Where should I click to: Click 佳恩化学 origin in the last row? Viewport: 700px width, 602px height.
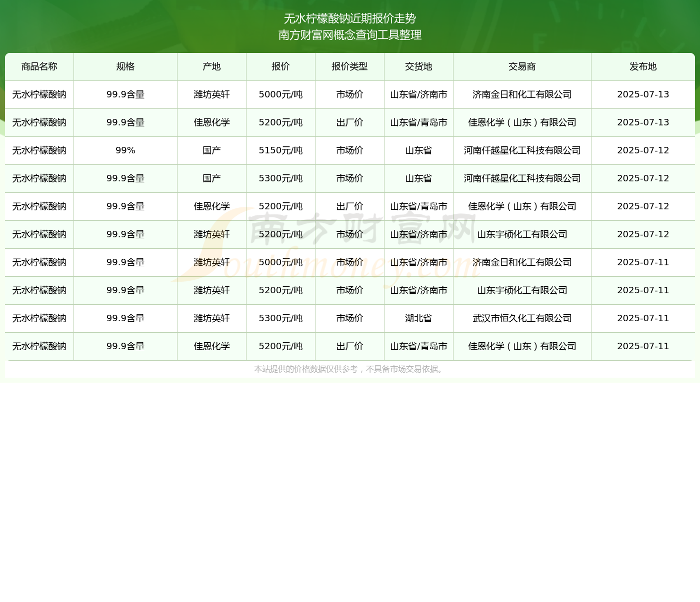pyautogui.click(x=212, y=346)
